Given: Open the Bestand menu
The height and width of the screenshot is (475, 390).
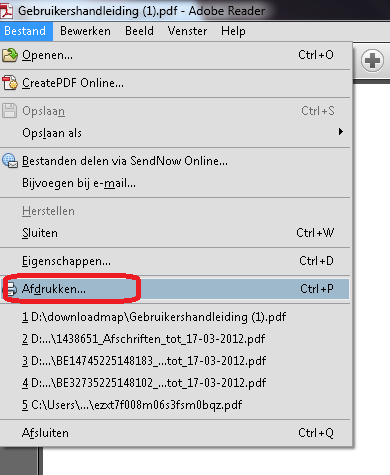Looking at the screenshot, I should (x=26, y=31).
